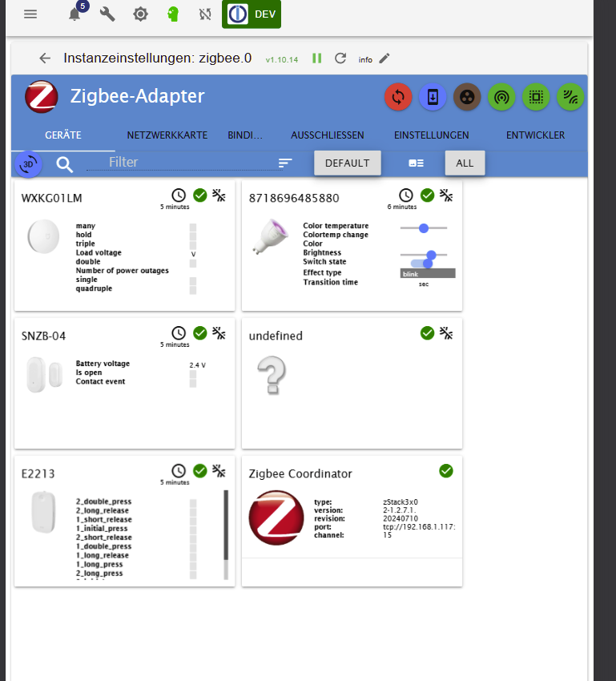The image size is (616, 681).
Task: Select the DEV host button
Action: point(252,14)
